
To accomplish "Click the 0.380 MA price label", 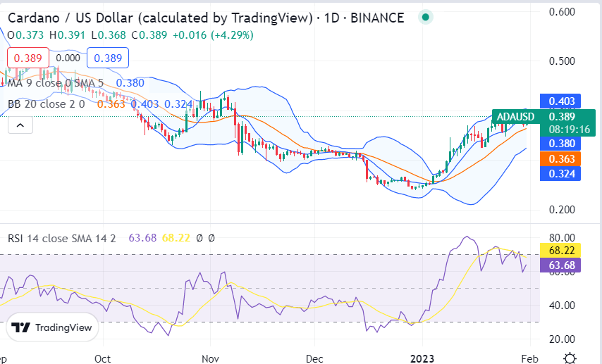I will 560,144.
